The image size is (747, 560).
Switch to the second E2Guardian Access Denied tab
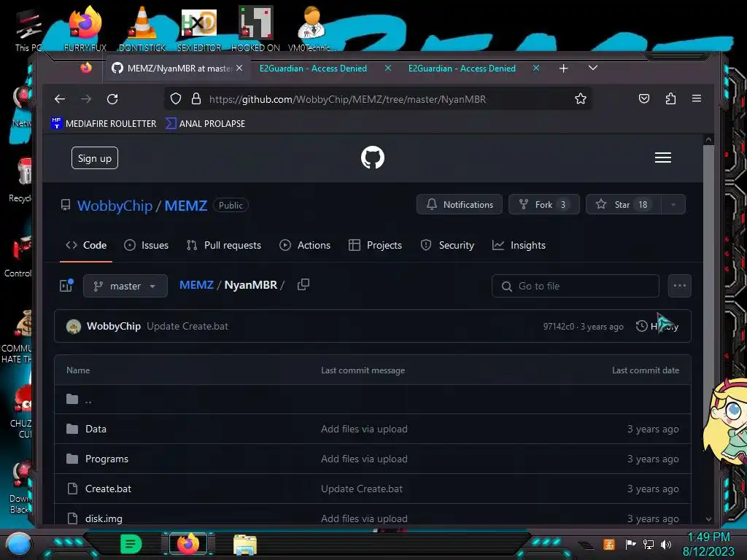pyautogui.click(x=462, y=68)
